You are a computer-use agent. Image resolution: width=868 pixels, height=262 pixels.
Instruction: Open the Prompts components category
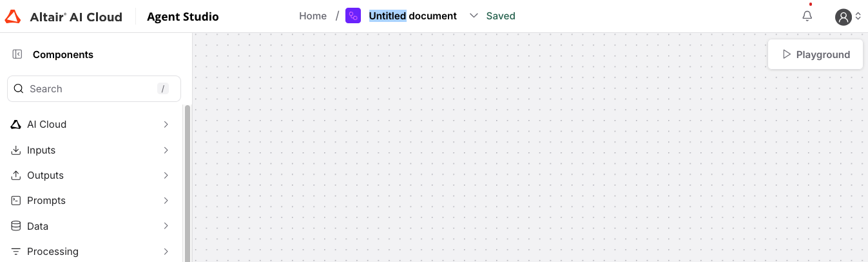click(46, 201)
